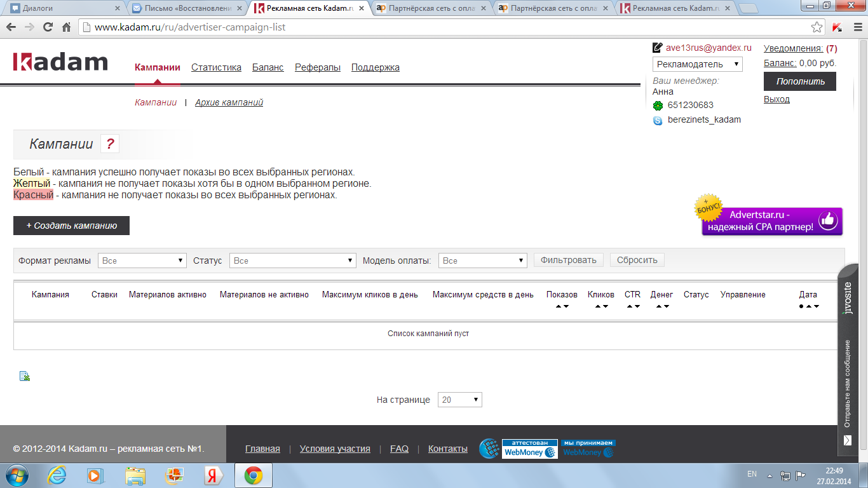Sort Денег column descending with down arrow
Image resolution: width=868 pixels, height=488 pixels.
[x=667, y=306]
